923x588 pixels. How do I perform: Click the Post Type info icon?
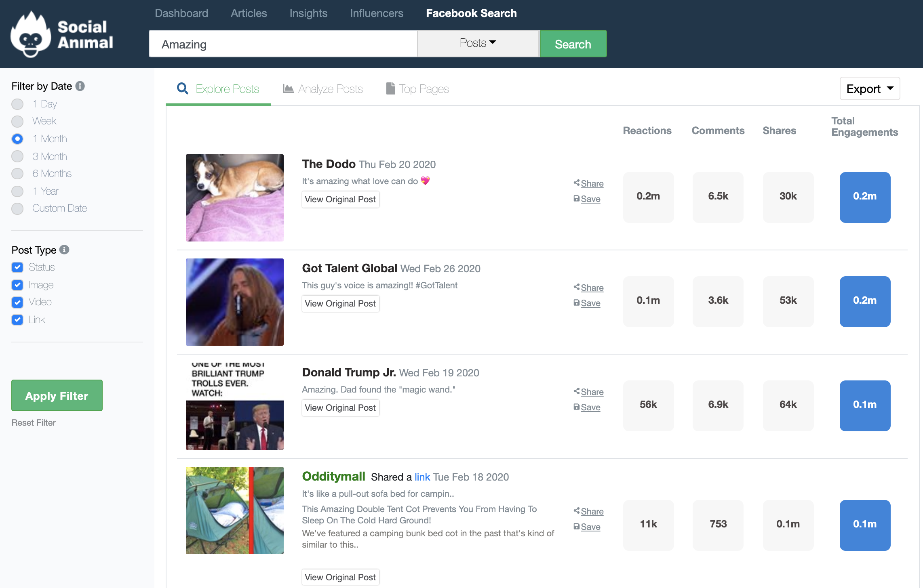click(x=64, y=250)
